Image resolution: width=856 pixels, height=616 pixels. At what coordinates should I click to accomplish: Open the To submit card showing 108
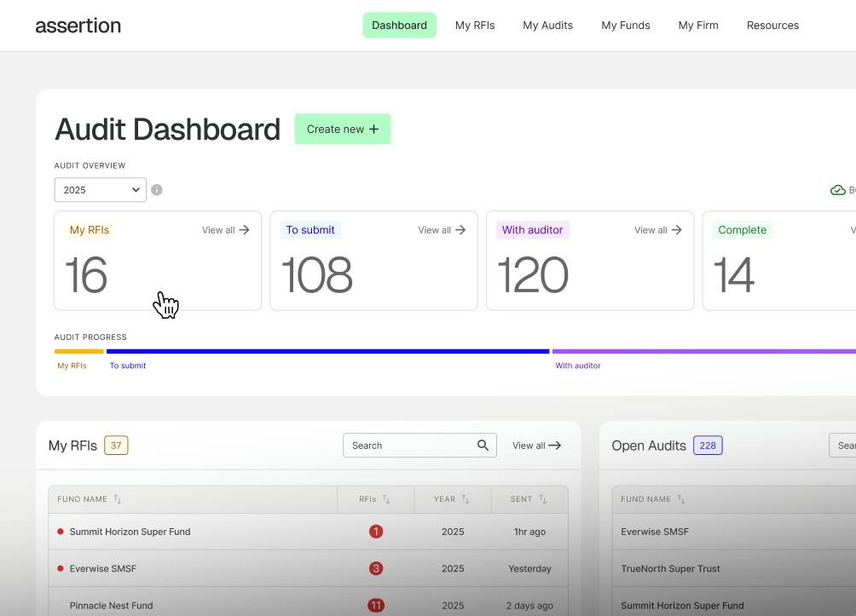click(374, 261)
